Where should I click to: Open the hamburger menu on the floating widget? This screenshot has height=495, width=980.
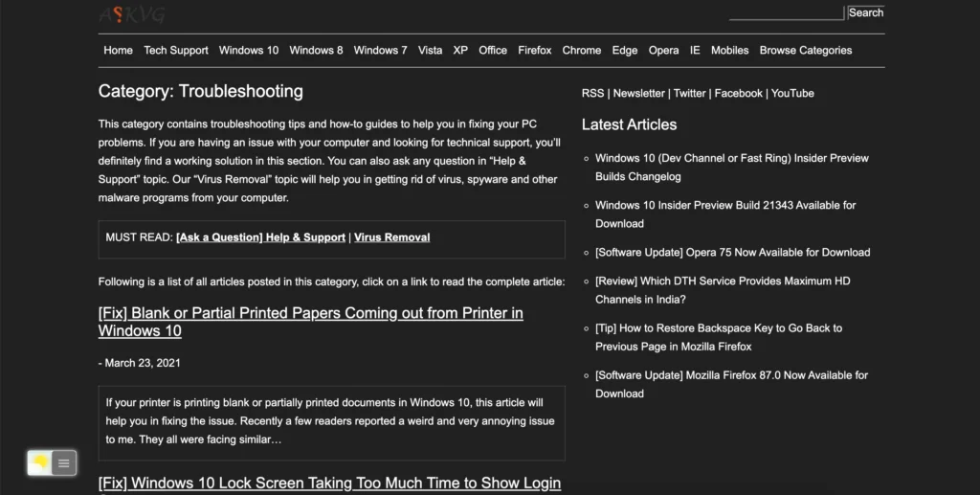(x=64, y=463)
